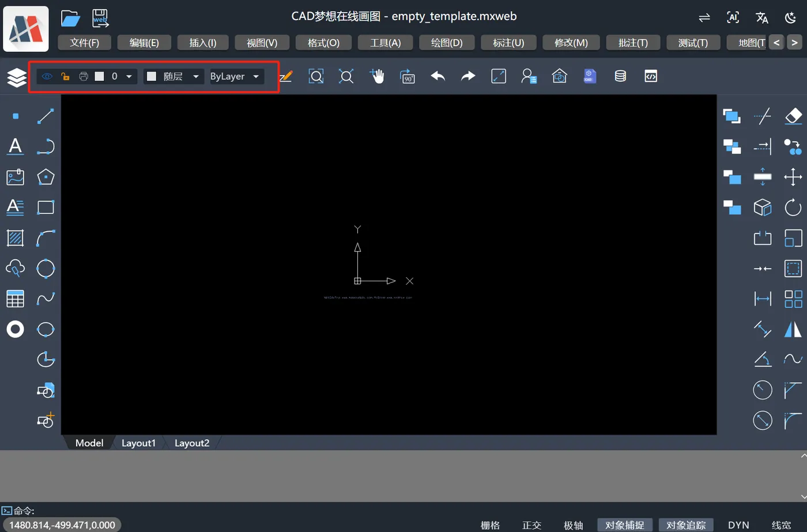
Task: Open the Text tool in left sidebar
Action: [x=14, y=146]
